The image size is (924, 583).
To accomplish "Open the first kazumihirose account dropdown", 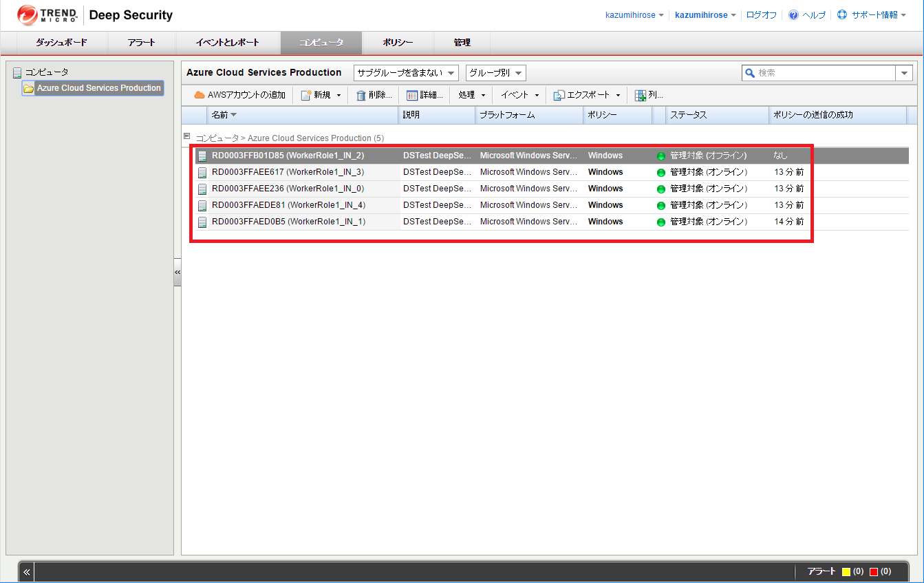I will [634, 15].
